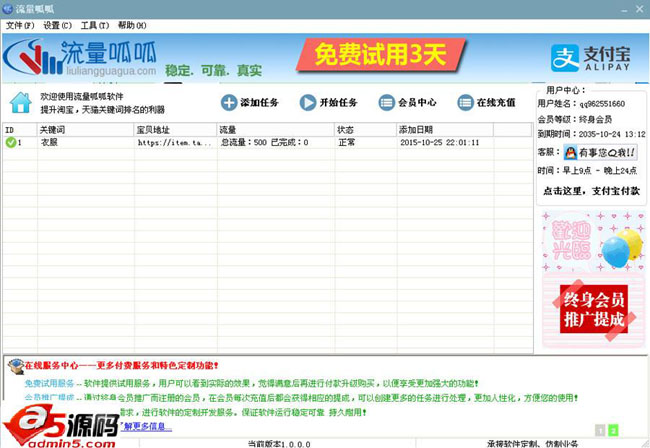Minimize the 流量呱呱 window
The image size is (650, 448).
click(624, 9)
